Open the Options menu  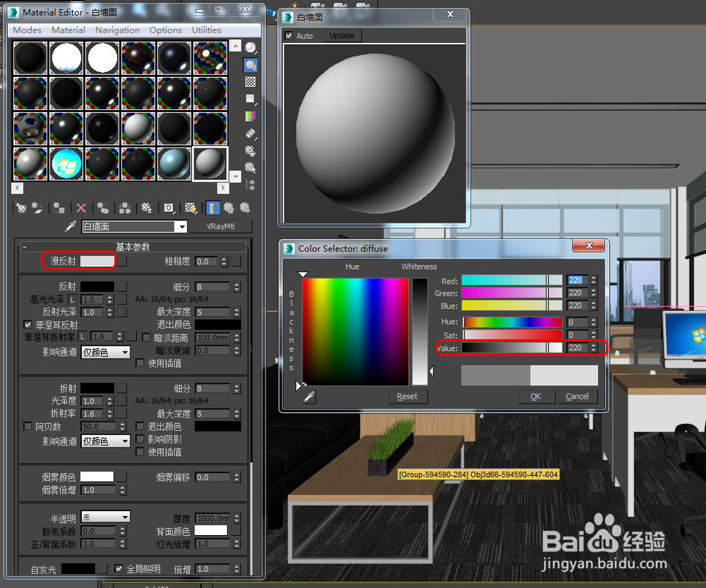(165, 30)
